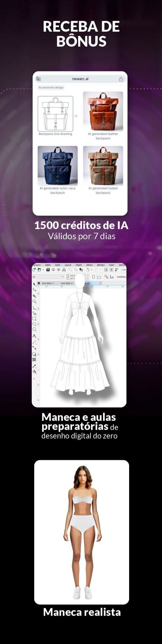
Task: Select the Zoom magnifier tool in toolbox
Action: tap(34, 301)
